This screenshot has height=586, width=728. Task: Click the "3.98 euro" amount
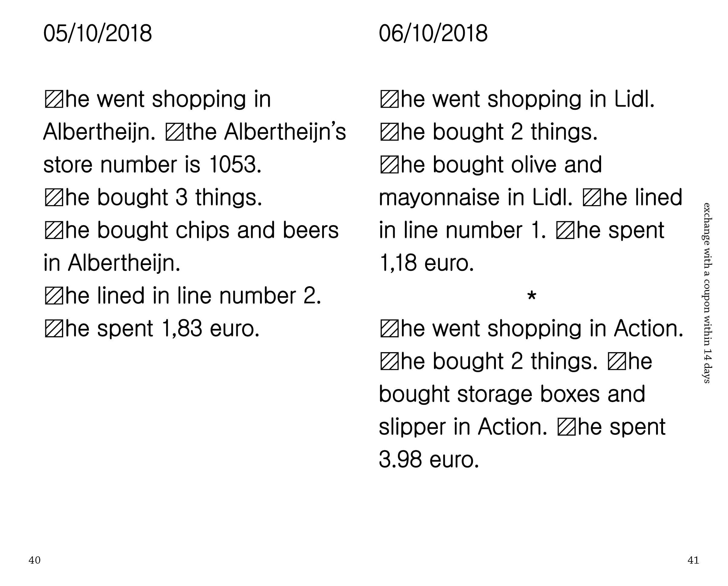click(x=429, y=460)
